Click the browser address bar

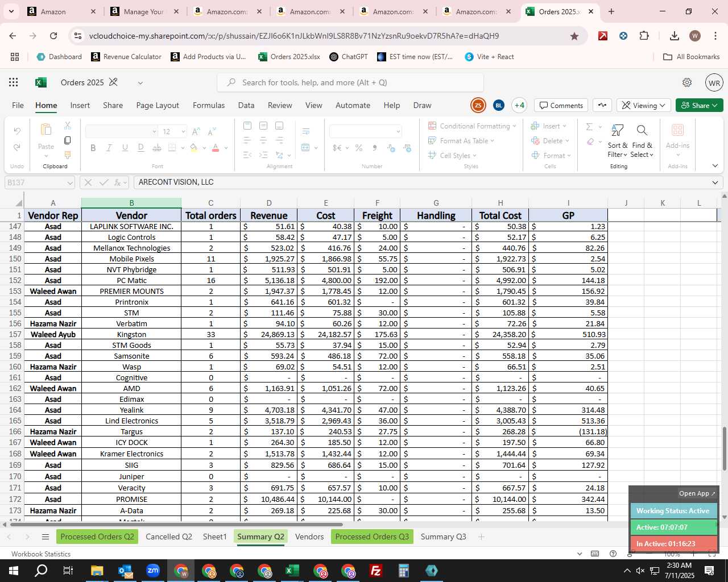pos(318,36)
